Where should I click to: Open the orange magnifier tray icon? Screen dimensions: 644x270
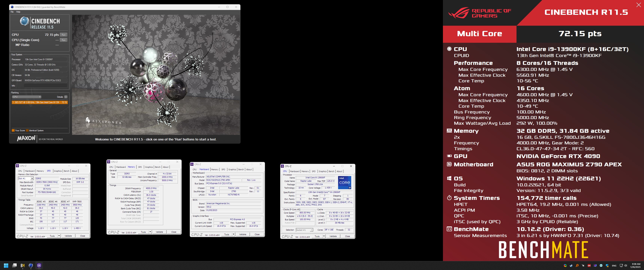pyautogui.click(x=577, y=265)
